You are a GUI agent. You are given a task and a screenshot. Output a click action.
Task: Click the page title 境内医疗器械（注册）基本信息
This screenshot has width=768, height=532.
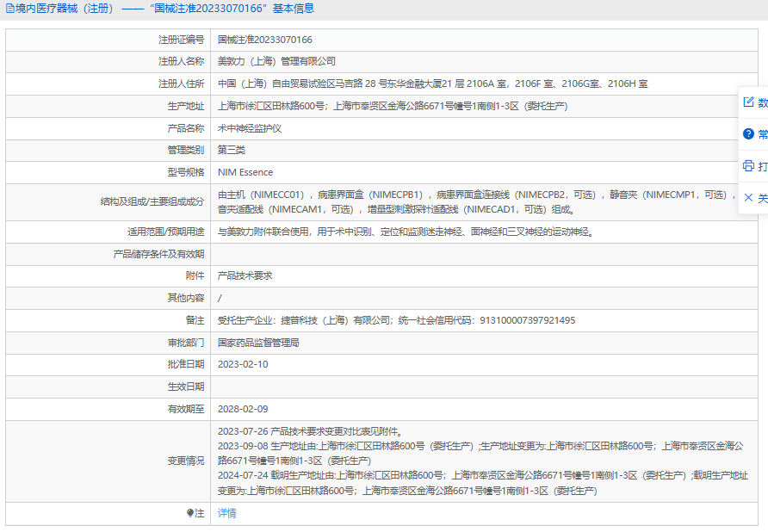pyautogui.click(x=164, y=9)
